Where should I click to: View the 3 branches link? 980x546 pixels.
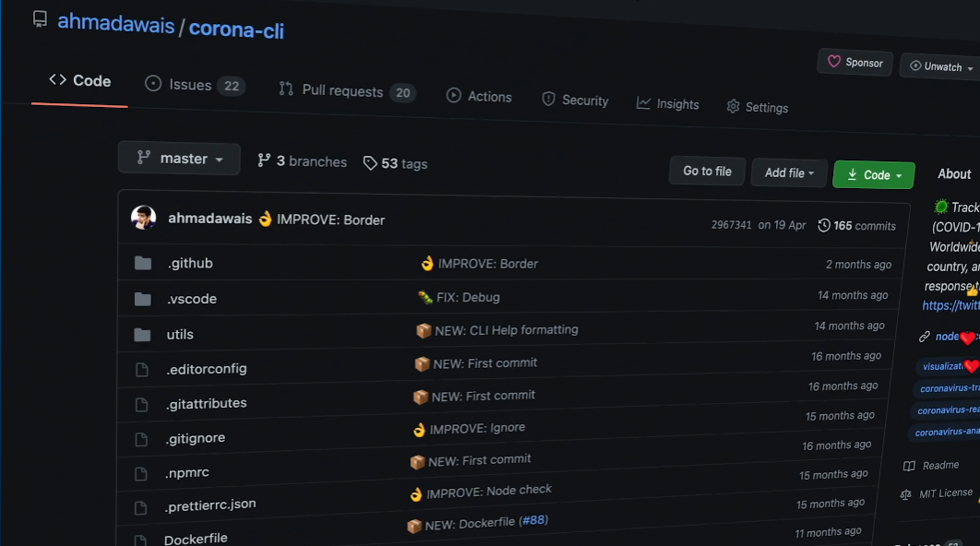(302, 161)
